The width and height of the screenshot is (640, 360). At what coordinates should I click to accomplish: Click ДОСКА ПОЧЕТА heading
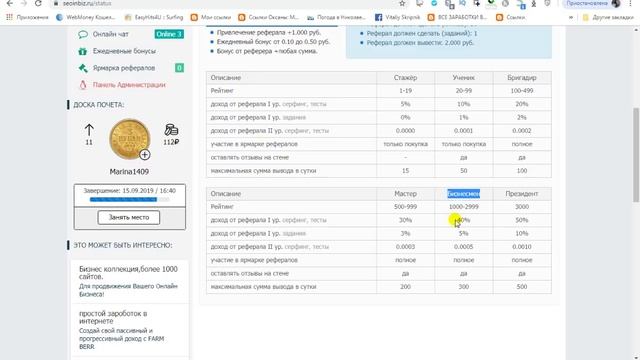click(99, 105)
